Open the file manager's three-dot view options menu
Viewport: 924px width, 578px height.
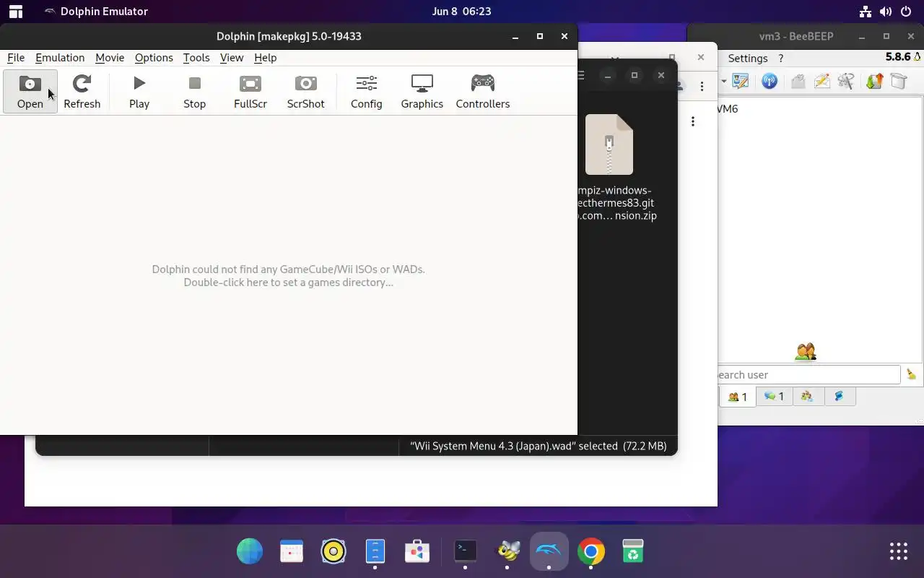pos(693,121)
